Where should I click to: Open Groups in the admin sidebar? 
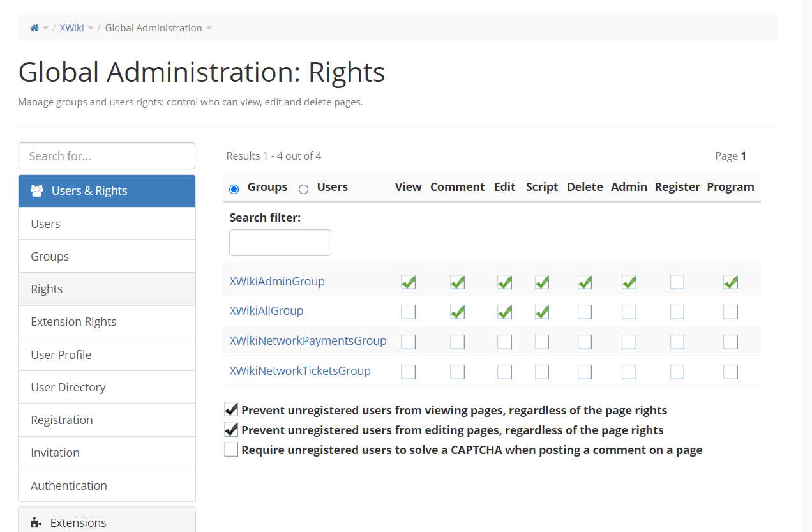(107, 256)
